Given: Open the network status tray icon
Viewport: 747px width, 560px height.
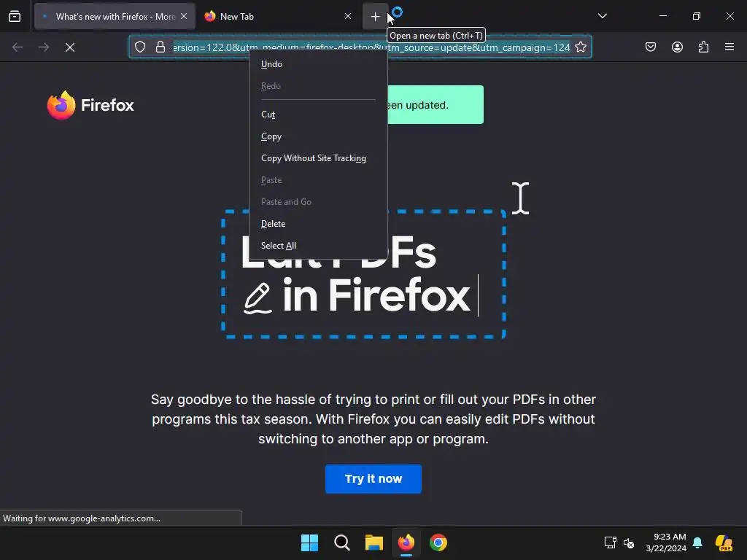Looking at the screenshot, I should click(x=611, y=542).
